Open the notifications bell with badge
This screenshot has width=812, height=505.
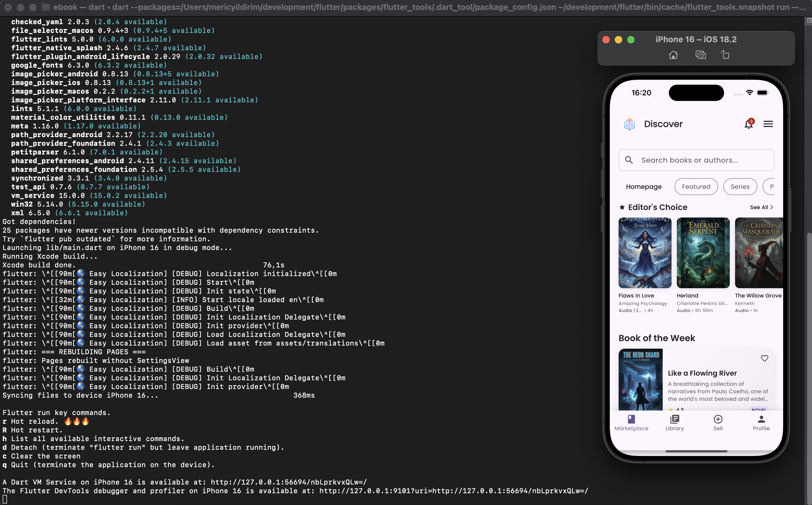(748, 124)
